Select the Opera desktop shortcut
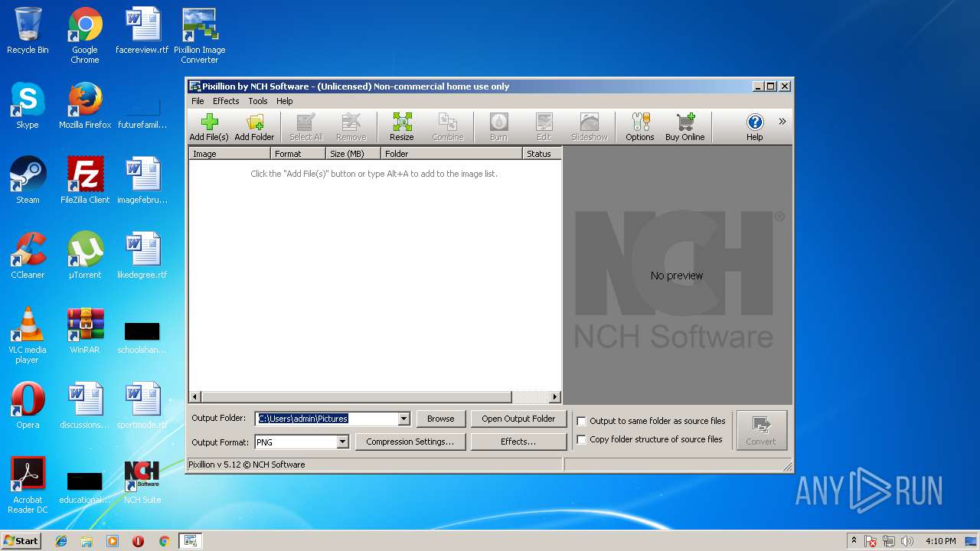The image size is (980, 551). (x=28, y=406)
